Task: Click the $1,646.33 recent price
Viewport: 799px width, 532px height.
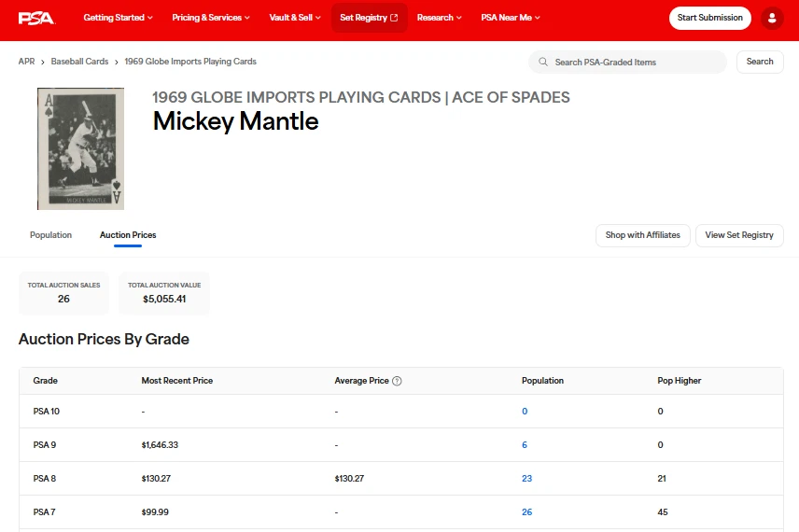Action: (x=160, y=445)
